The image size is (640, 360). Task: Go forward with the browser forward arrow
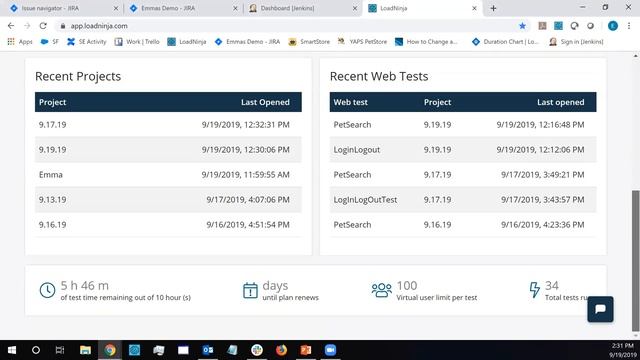click(x=27, y=26)
